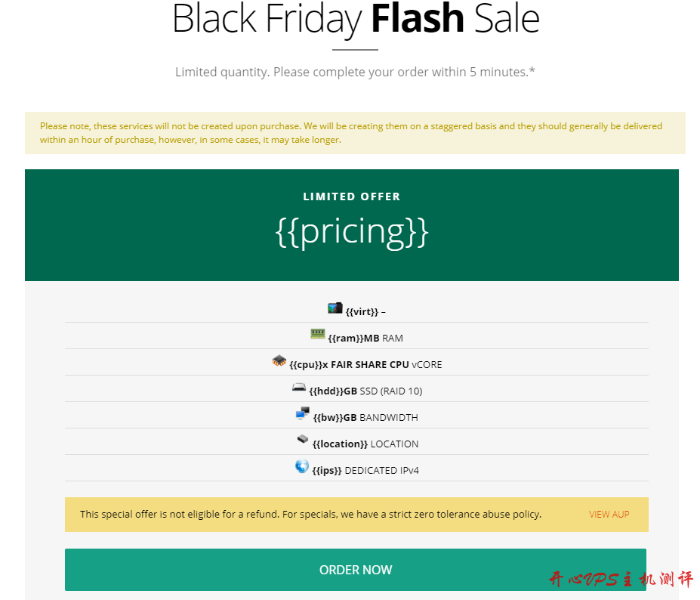
Task: Click the CPU processor icon
Action: coord(279,361)
